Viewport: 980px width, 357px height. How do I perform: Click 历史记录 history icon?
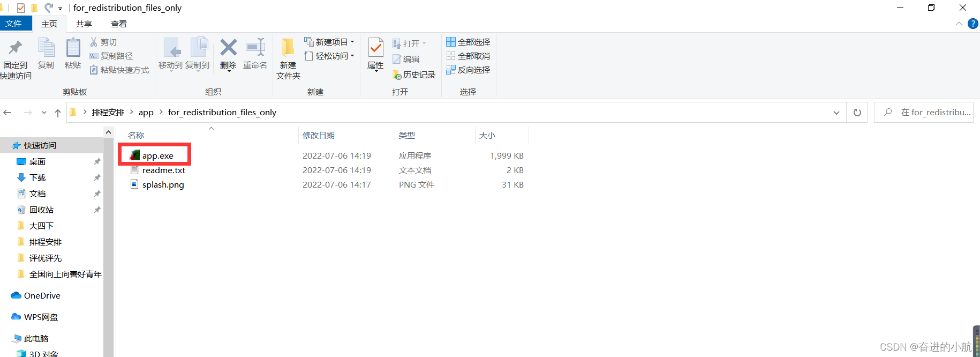click(414, 75)
